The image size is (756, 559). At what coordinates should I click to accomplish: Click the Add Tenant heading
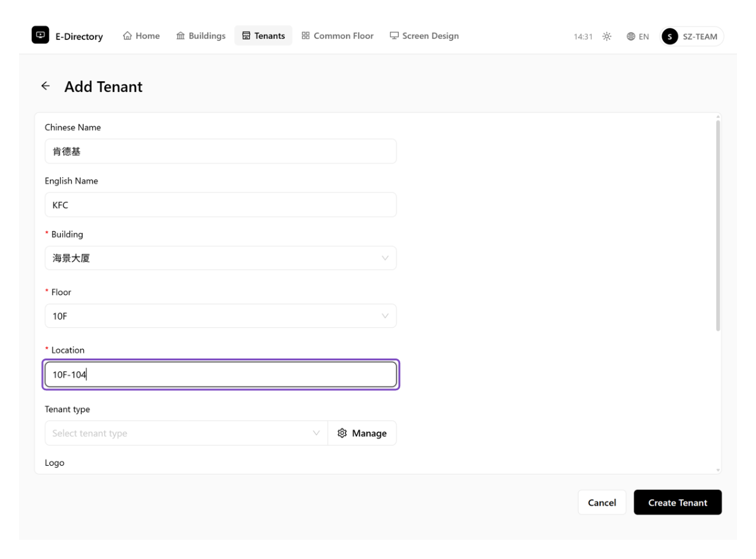(103, 86)
